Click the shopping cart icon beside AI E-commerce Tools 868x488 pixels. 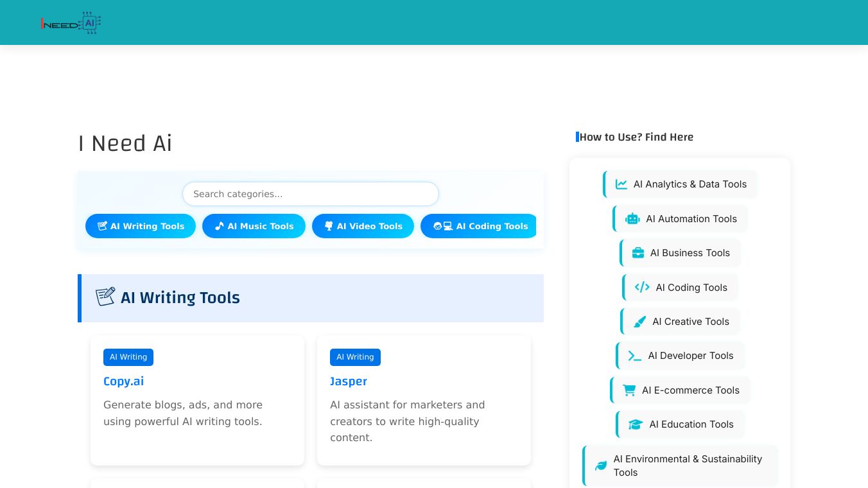[629, 390]
